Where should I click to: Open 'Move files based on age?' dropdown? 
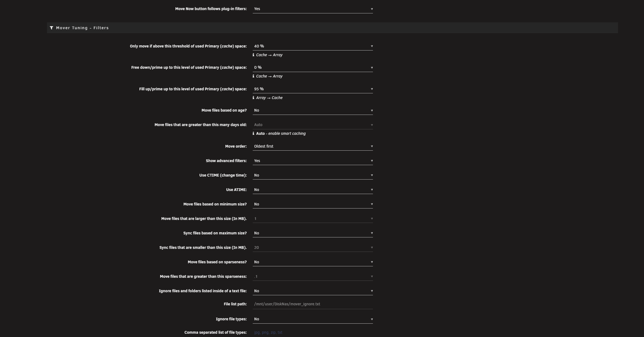click(x=313, y=110)
